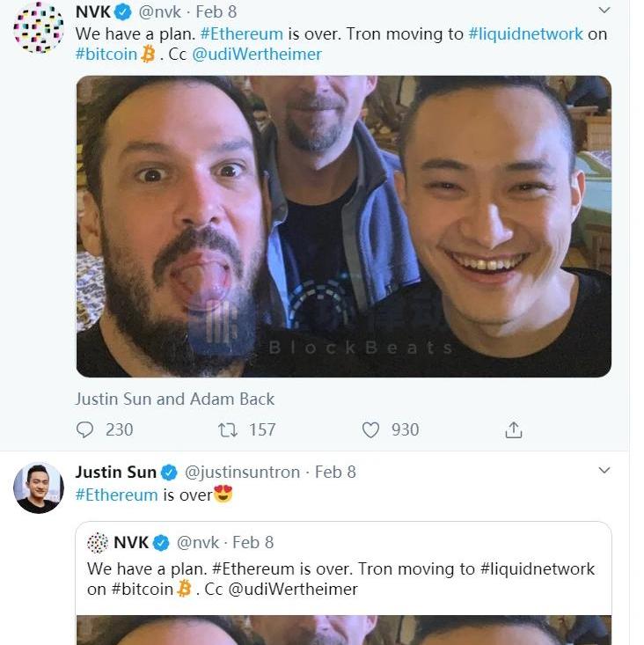644x645 pixels.
Task: Visit the @udiWertheimer mention link
Action: [x=257, y=54]
